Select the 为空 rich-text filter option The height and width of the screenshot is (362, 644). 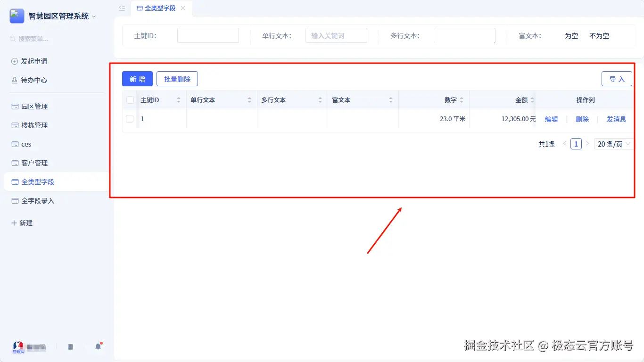coord(571,36)
